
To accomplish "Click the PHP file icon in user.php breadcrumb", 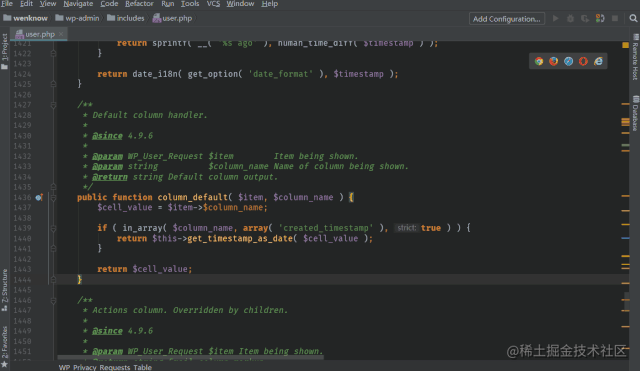I will [x=157, y=18].
